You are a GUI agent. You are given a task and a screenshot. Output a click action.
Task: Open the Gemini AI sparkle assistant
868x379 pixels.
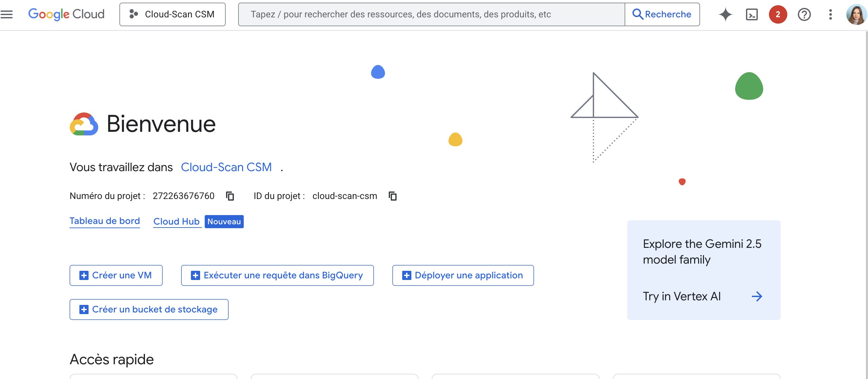pyautogui.click(x=725, y=14)
